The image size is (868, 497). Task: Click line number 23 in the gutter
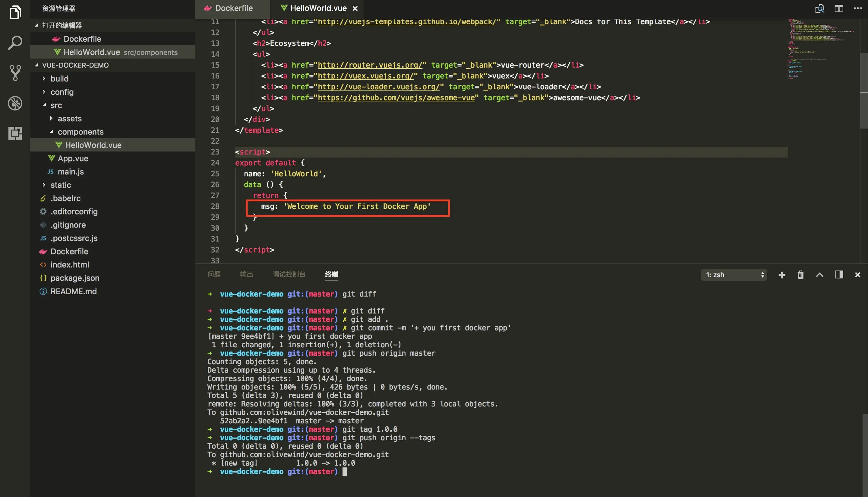pos(215,152)
